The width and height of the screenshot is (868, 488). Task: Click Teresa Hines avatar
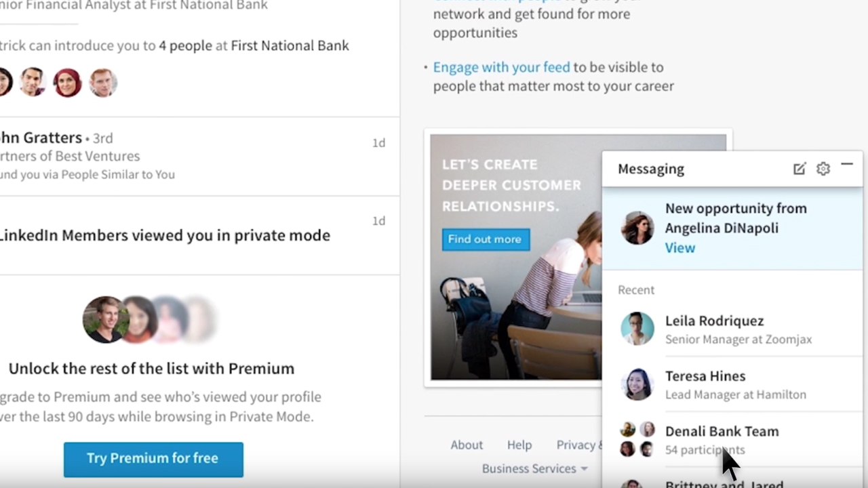tap(637, 384)
